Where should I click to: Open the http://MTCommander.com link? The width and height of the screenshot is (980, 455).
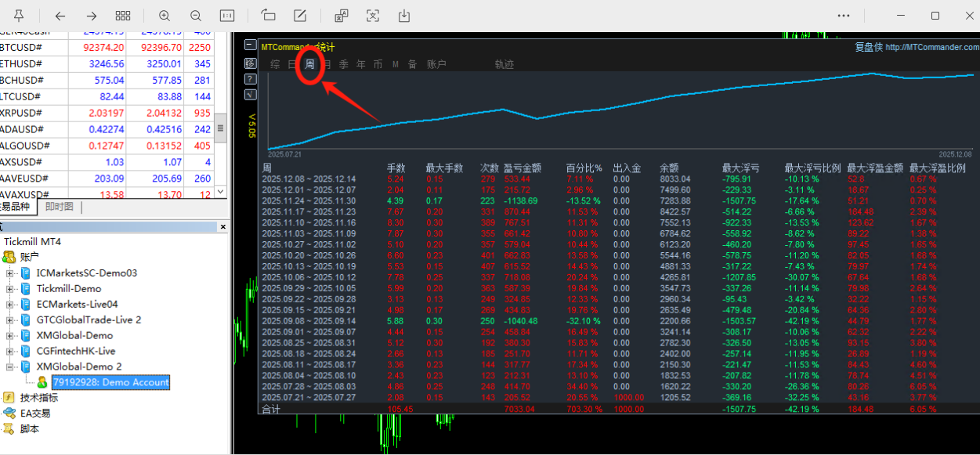point(932,47)
